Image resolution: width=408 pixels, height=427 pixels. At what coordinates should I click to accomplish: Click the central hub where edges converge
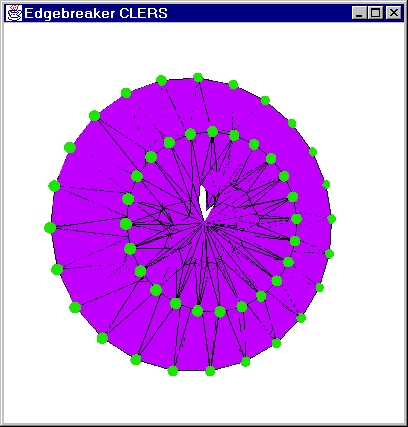click(x=205, y=226)
